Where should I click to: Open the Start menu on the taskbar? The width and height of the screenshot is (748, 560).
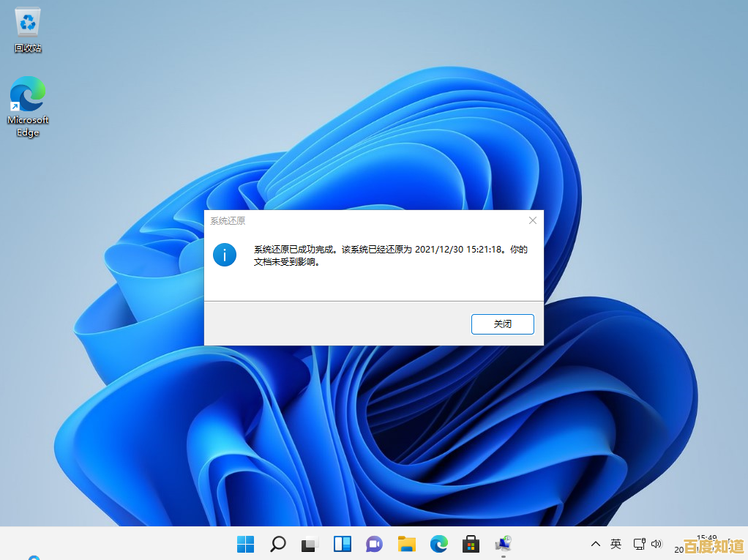pyautogui.click(x=245, y=544)
